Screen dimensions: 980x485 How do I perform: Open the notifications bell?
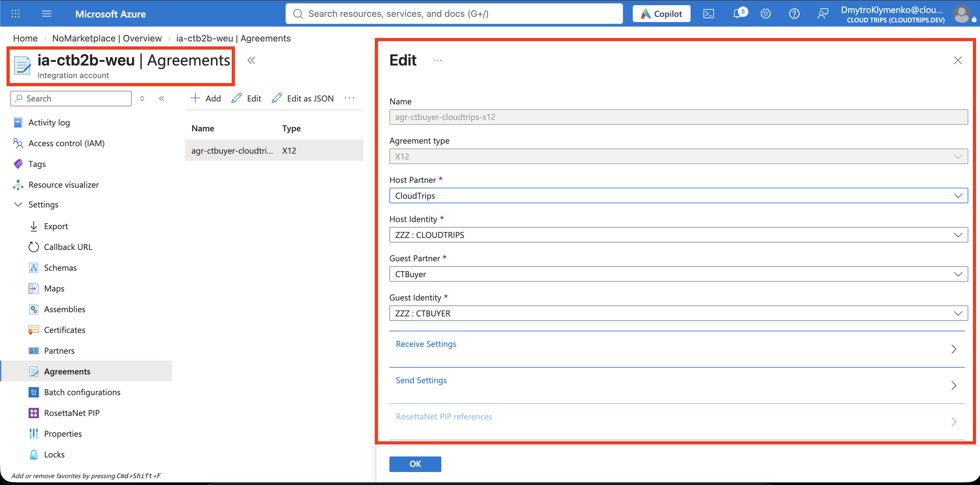coord(738,14)
